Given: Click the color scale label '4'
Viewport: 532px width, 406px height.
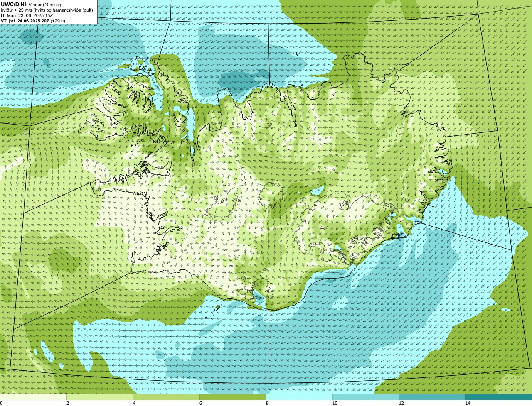Looking at the screenshot, I should (134, 403).
